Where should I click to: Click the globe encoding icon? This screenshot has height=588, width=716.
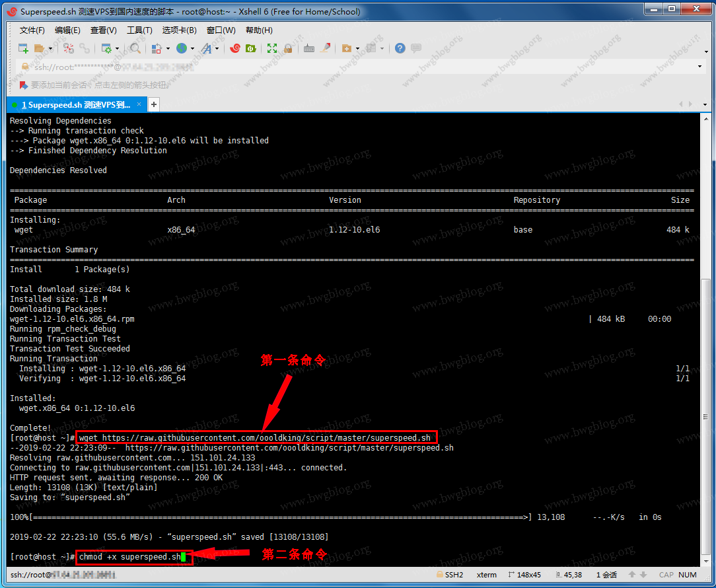(182, 48)
